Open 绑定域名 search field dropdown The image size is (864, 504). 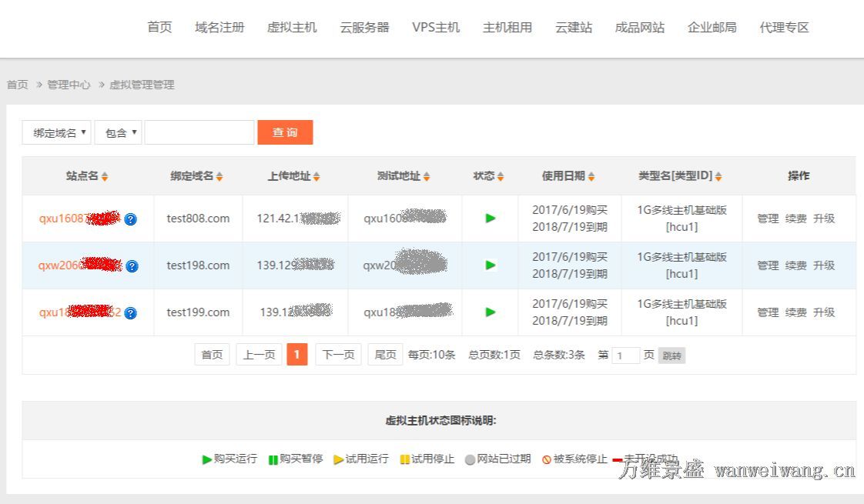56,133
